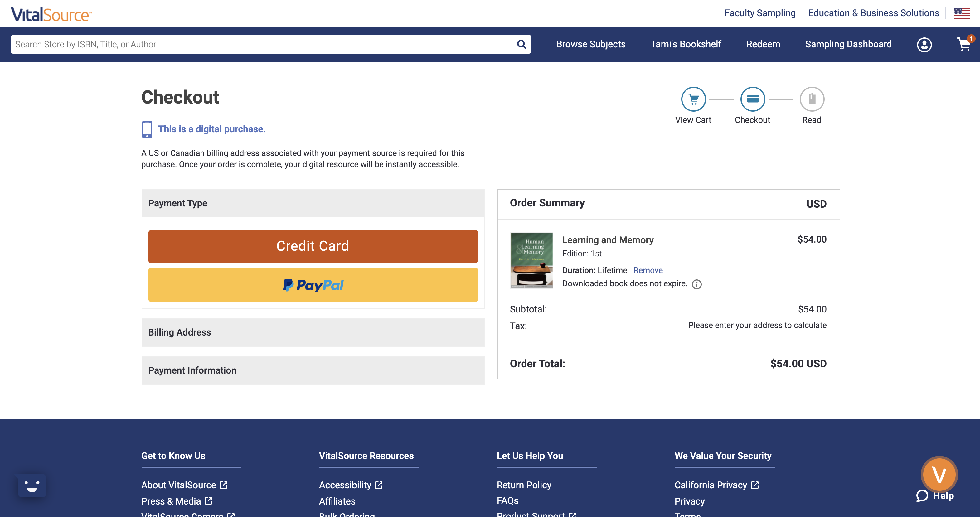
Task: Open the orange V Help chat bubble
Action: 939,474
